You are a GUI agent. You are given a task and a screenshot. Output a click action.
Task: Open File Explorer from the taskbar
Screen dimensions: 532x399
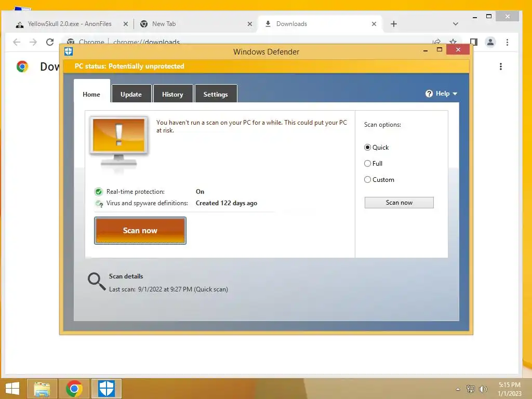click(x=42, y=389)
